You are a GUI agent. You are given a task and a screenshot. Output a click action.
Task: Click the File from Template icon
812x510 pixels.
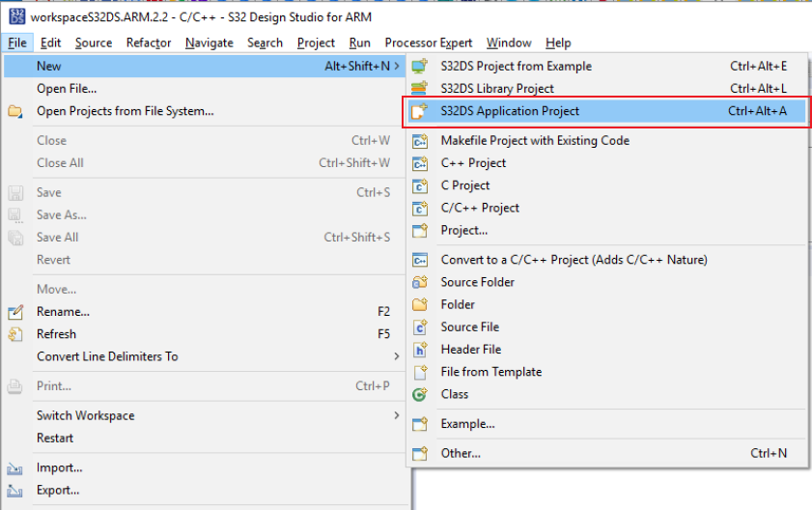tap(419, 372)
